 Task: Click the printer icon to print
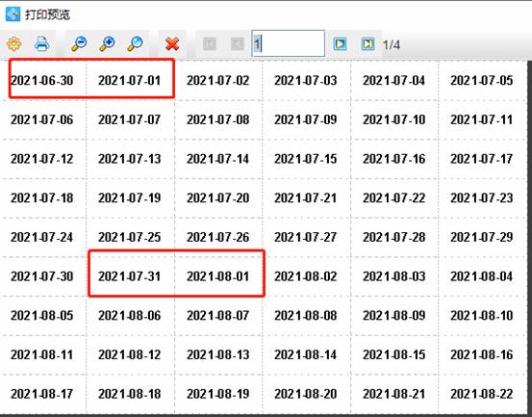click(x=42, y=44)
